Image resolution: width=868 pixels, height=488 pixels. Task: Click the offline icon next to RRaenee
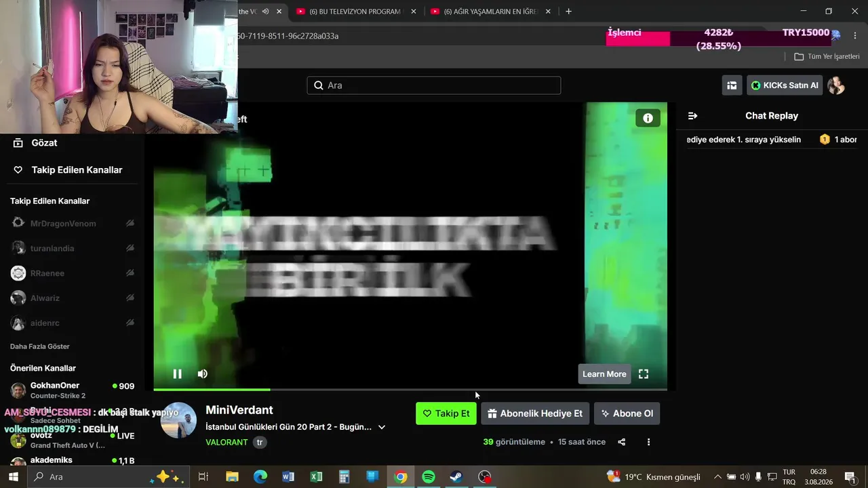pos(130,273)
